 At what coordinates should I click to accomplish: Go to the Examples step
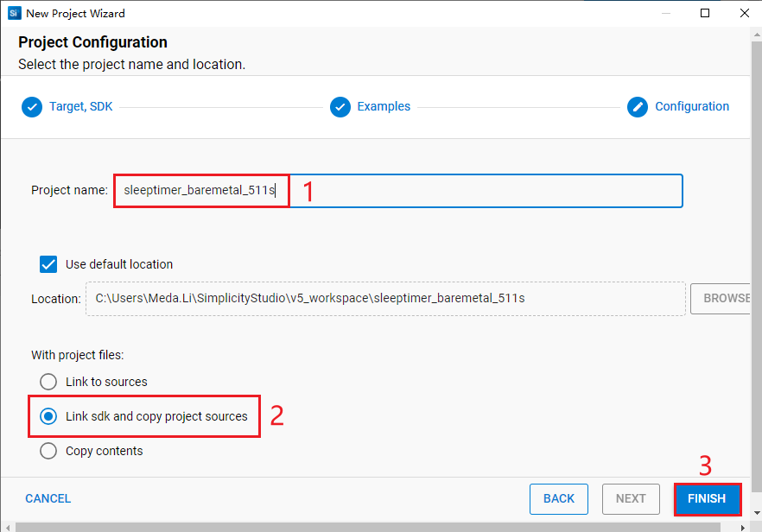[x=384, y=106]
